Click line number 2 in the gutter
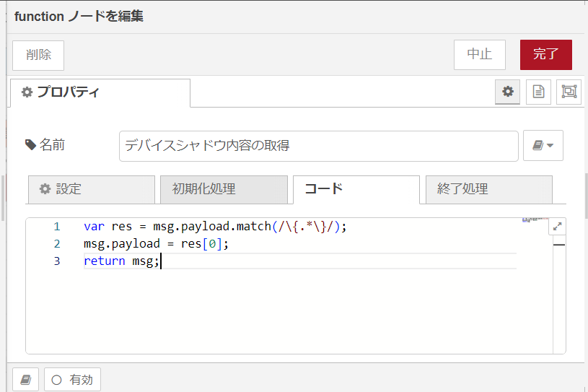Viewport: 588px width, 392px height. click(57, 244)
